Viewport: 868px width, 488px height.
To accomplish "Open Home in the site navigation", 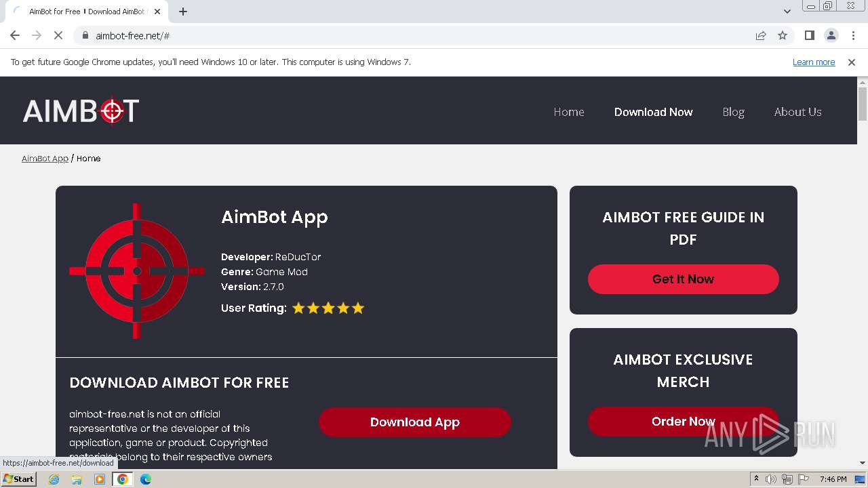I will coord(569,112).
